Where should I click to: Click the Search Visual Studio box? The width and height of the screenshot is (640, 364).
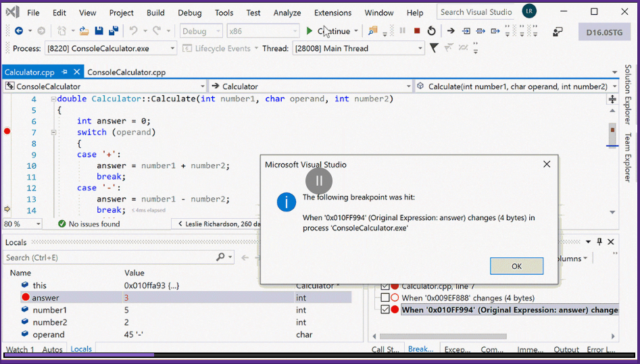point(476,12)
